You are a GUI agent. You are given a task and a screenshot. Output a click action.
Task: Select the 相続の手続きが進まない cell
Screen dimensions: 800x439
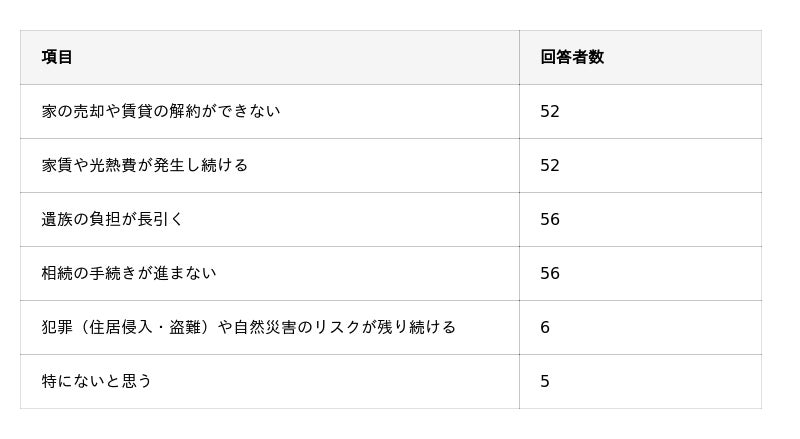[x=129, y=273]
